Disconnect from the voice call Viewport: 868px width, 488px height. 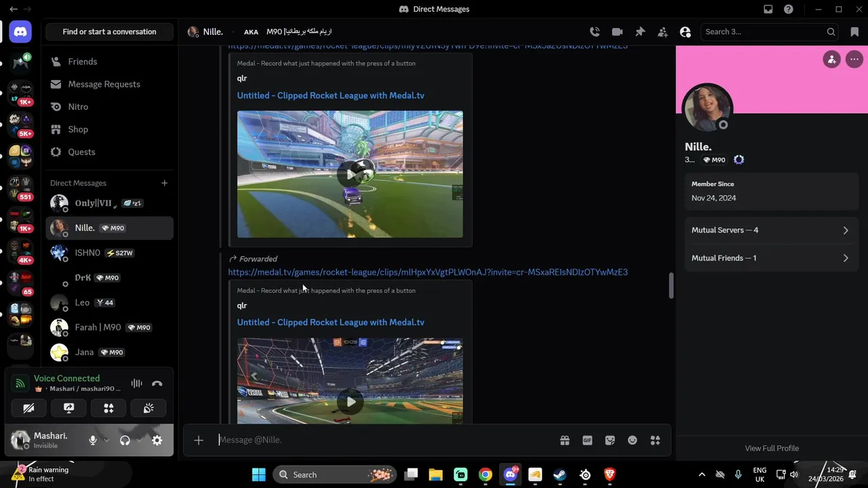157,384
